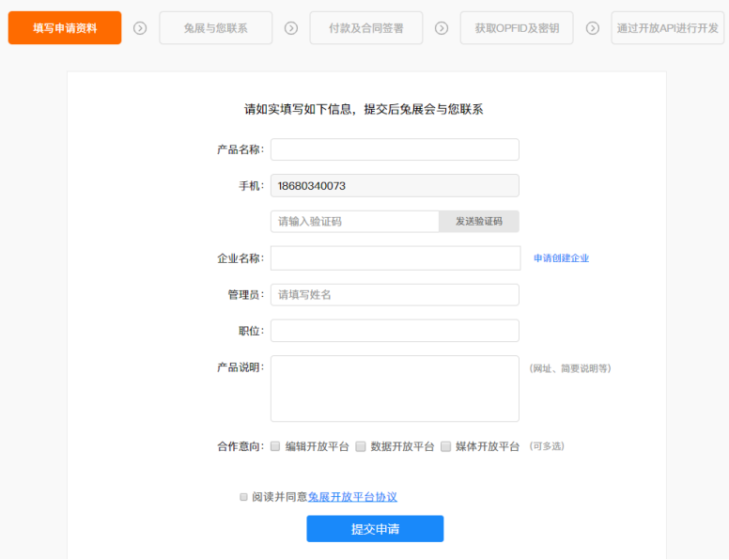Image resolution: width=729 pixels, height=560 pixels.
Task: Select the 付款及合同签署 step tab
Action: click(x=366, y=28)
